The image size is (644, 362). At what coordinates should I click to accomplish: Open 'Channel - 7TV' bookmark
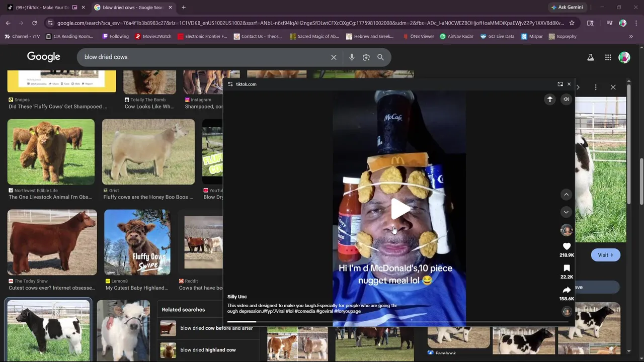point(22,36)
